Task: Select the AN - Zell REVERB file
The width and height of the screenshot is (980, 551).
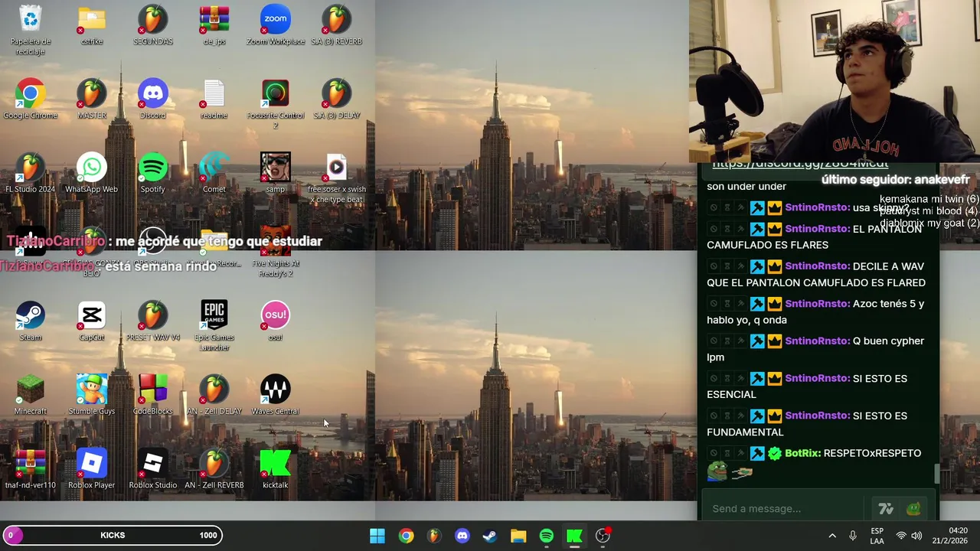Action: point(214,469)
